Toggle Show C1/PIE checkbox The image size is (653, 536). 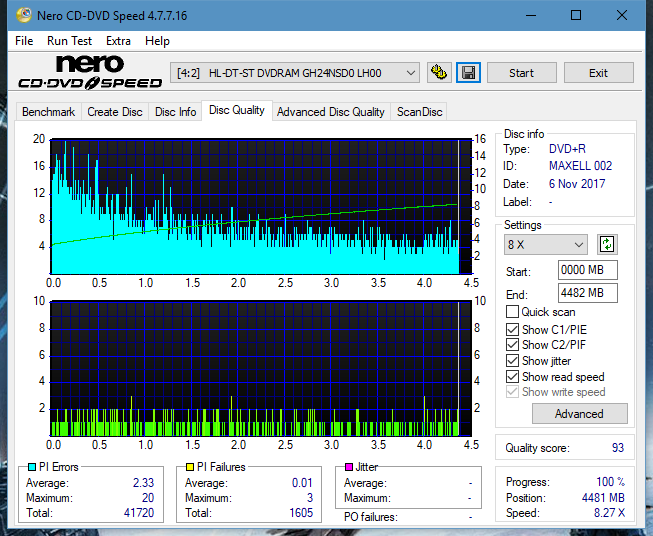click(x=512, y=329)
